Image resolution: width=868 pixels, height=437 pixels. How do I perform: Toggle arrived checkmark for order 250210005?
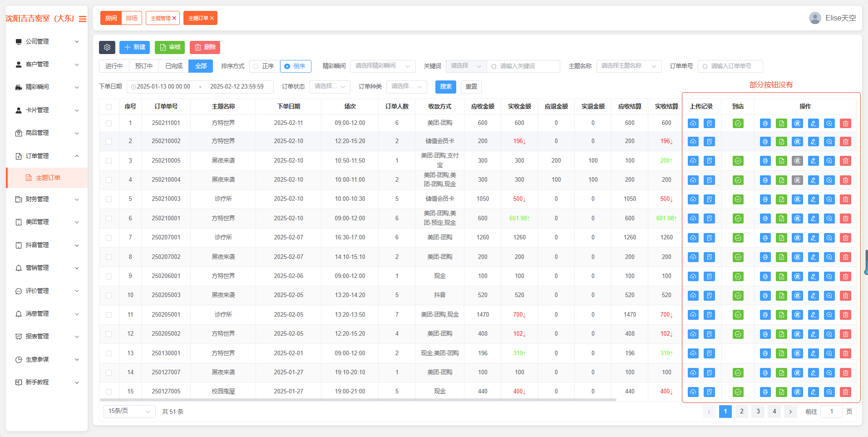(x=738, y=161)
